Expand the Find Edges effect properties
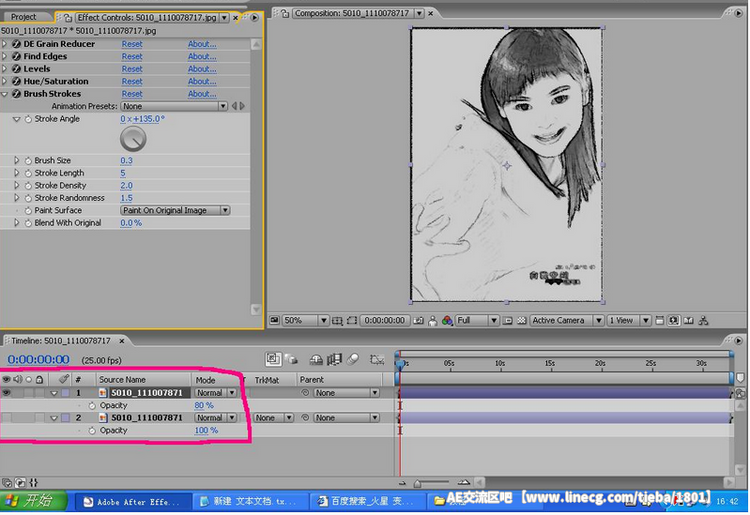The width and height of the screenshot is (750, 515). (5, 56)
